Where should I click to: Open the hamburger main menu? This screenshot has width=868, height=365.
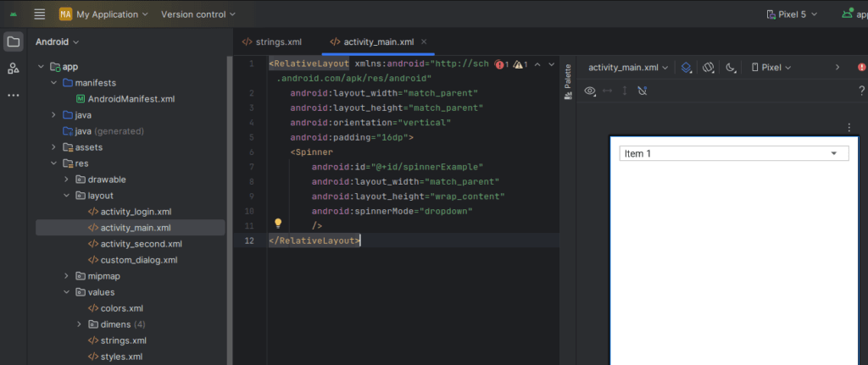tap(39, 14)
